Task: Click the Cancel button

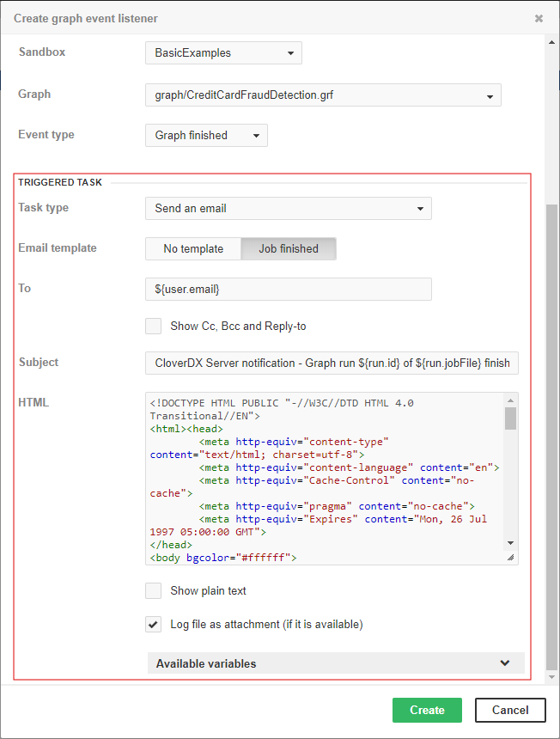Action: pyautogui.click(x=510, y=710)
